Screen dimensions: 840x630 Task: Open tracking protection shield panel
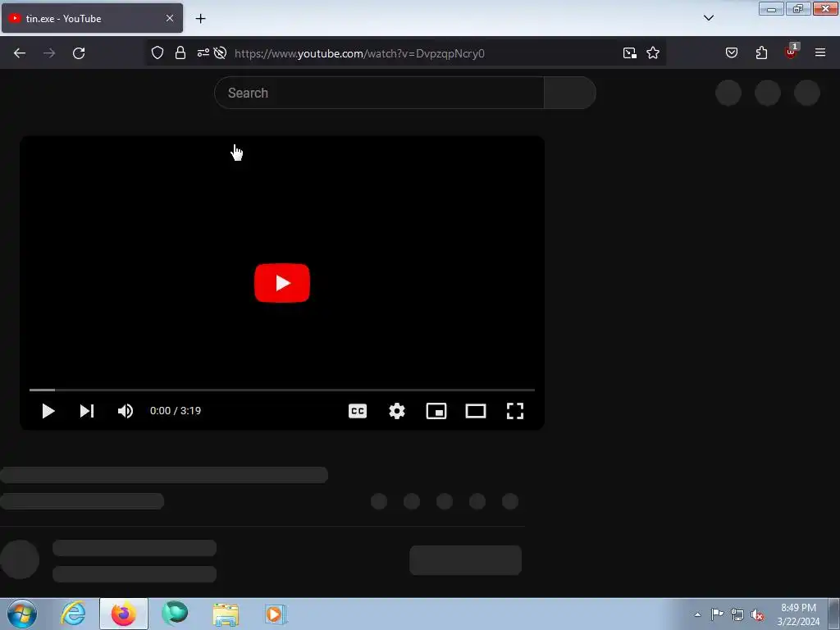[157, 53]
